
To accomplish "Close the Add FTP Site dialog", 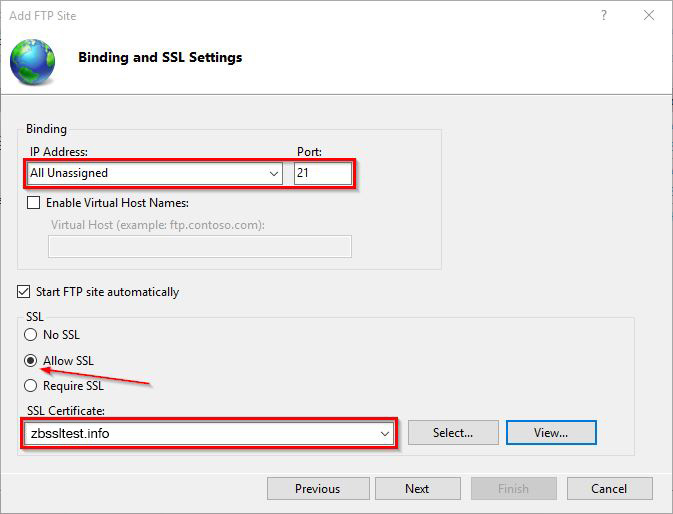I will point(650,16).
